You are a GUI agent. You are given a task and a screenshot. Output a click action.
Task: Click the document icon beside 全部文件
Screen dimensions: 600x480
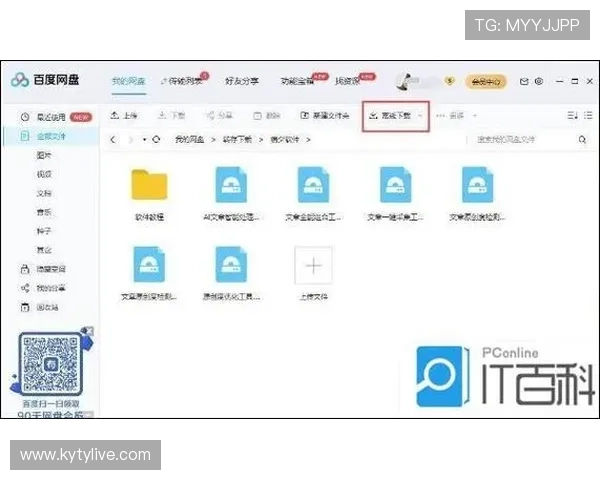(x=25, y=136)
